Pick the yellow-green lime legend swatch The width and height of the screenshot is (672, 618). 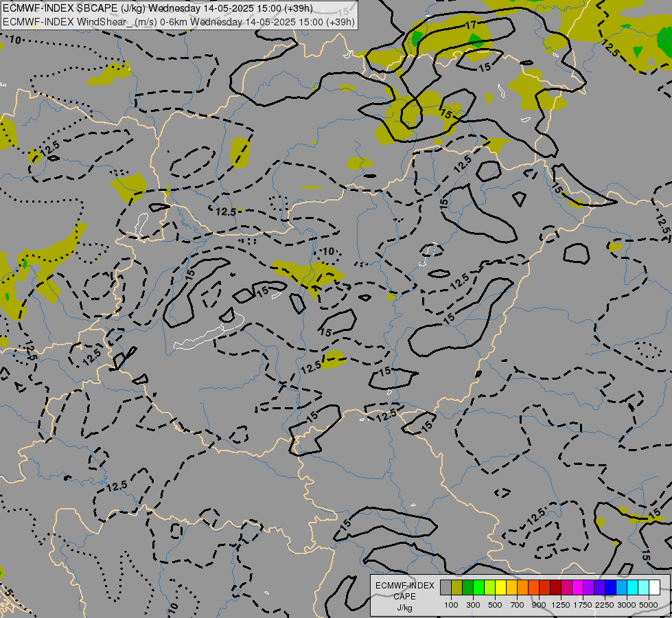click(490, 587)
